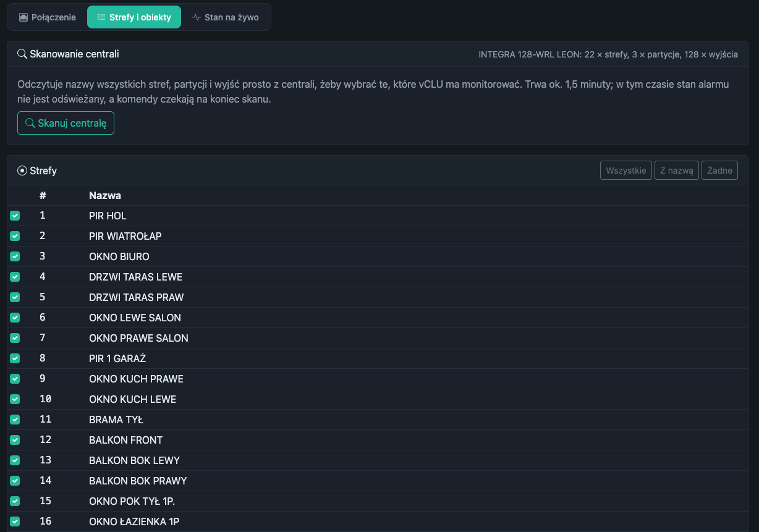
Task: Open the Połączenie tab
Action: 47,17
